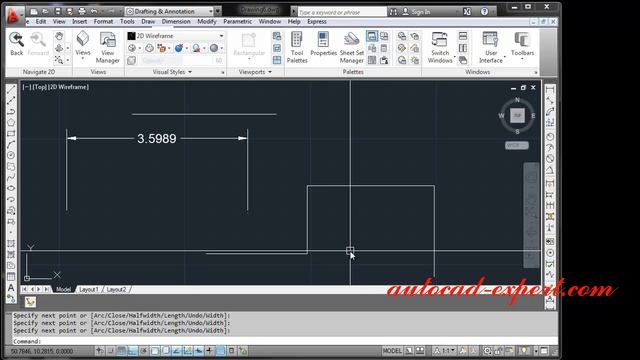This screenshot has height=360, width=640.
Task: Open the Express menu
Action: coord(317,22)
